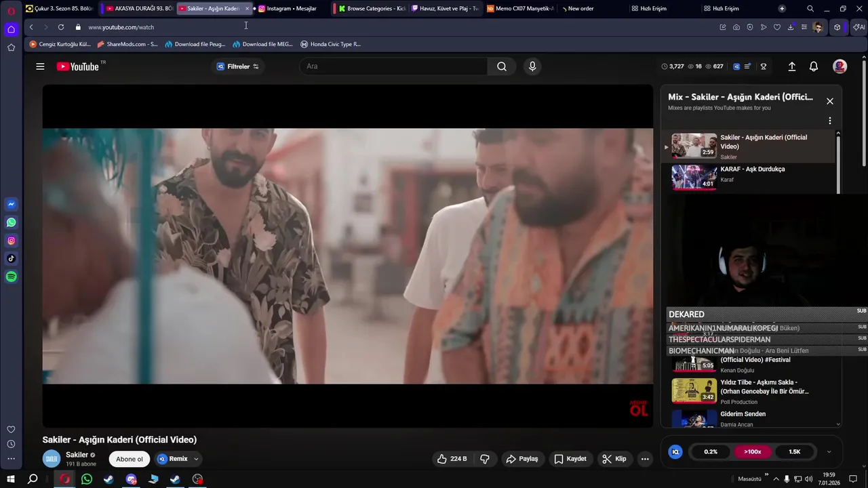Image resolution: width=868 pixels, height=488 pixels.
Task: Expand the Remix dropdown arrow
Action: coord(196,459)
